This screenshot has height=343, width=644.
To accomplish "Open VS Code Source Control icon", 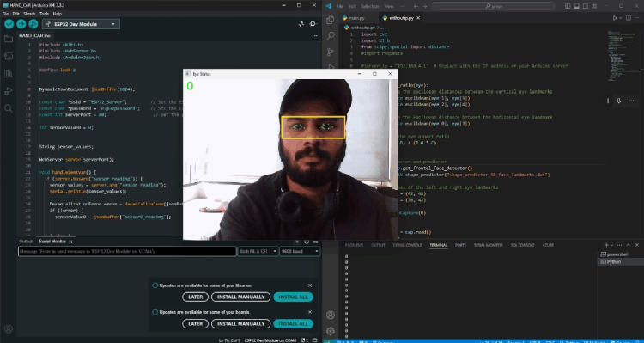I will point(331,52).
